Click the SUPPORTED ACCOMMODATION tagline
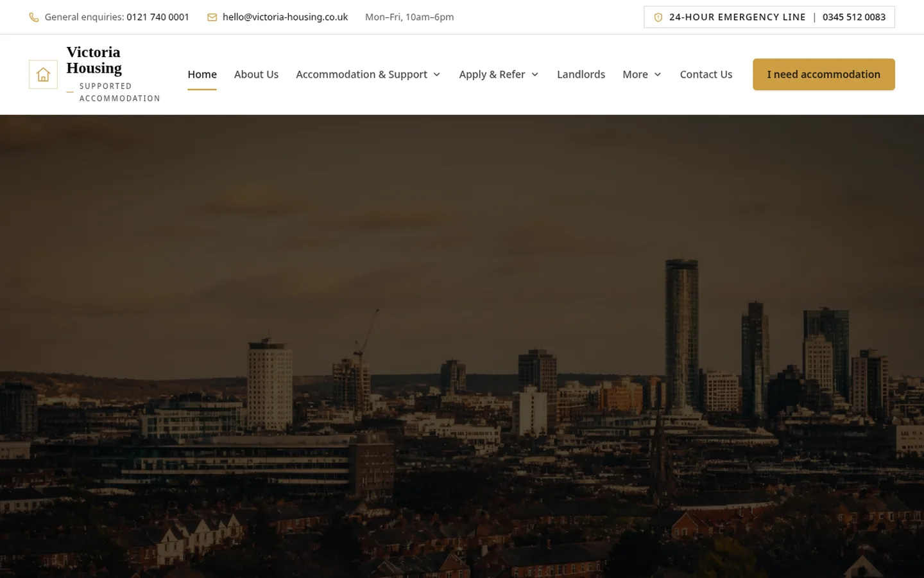Screen dimensions: 924x578 [x=119, y=92]
